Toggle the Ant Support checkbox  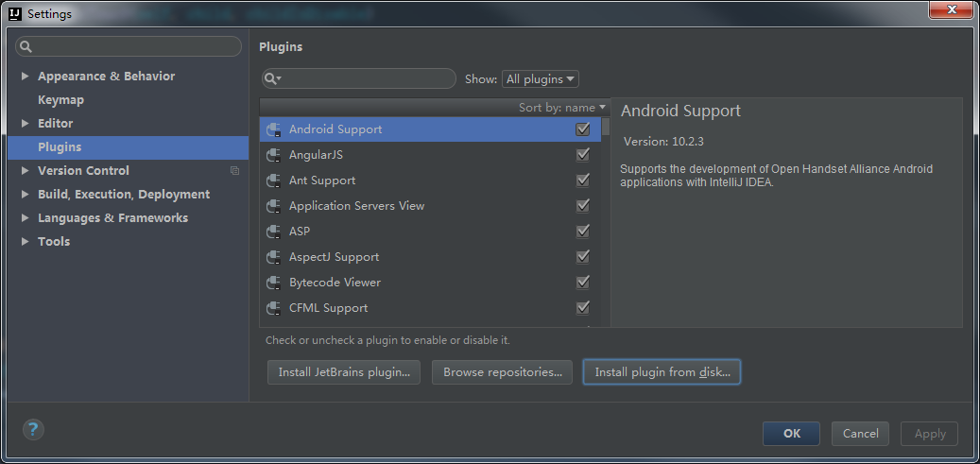coord(582,180)
